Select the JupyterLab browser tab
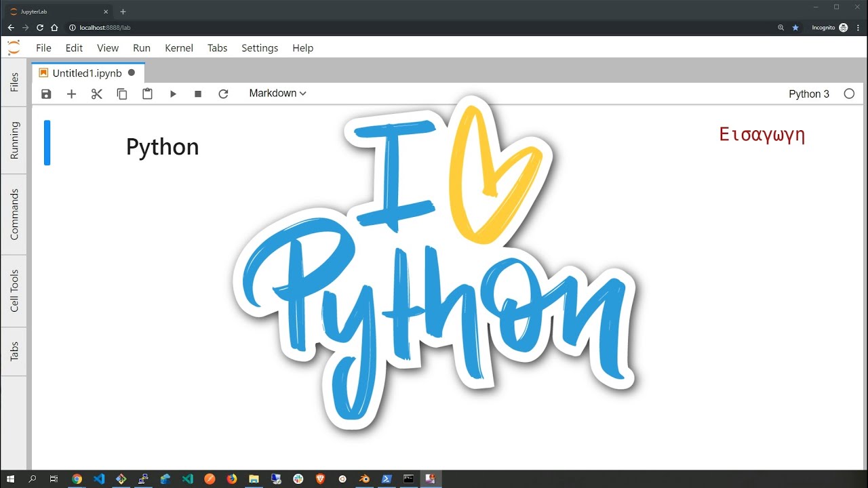 [59, 12]
